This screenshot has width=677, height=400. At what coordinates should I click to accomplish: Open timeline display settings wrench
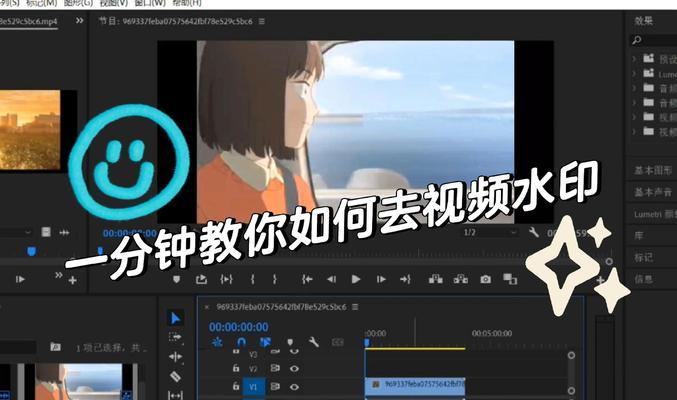pyautogui.click(x=314, y=343)
